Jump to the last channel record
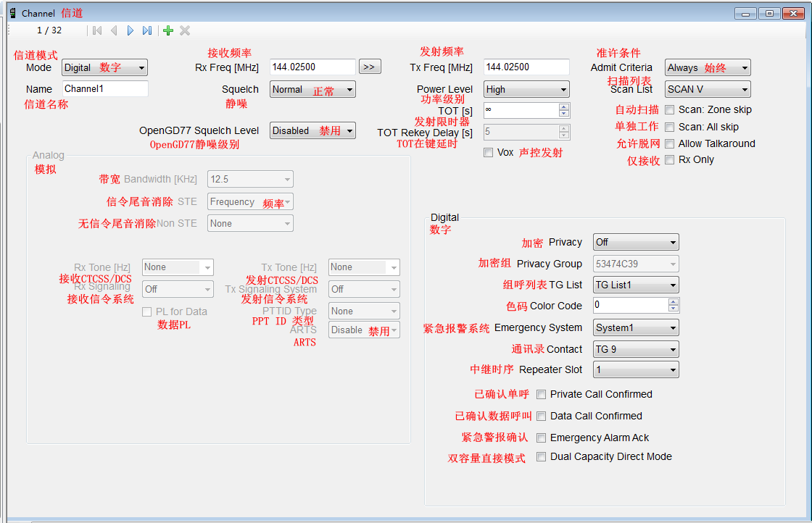 [147, 30]
